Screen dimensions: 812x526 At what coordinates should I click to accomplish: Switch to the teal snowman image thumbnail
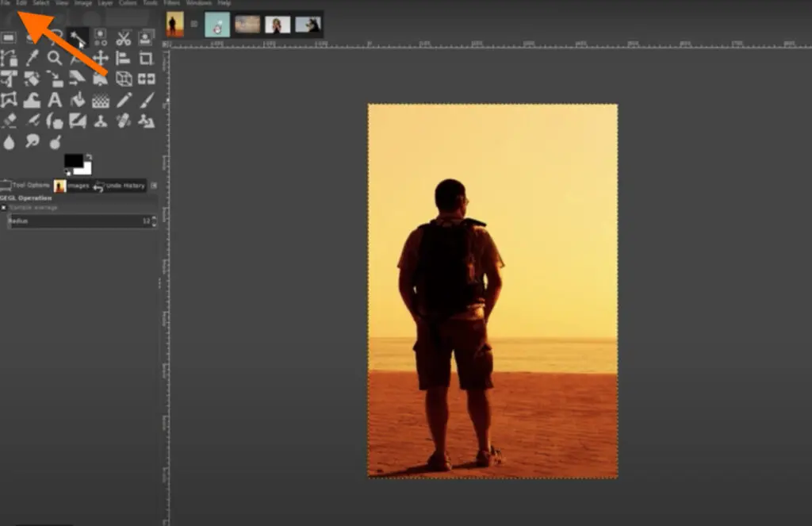217,25
